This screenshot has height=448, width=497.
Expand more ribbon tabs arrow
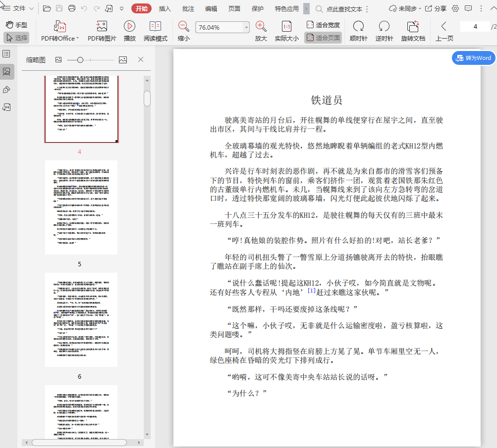(306, 8)
